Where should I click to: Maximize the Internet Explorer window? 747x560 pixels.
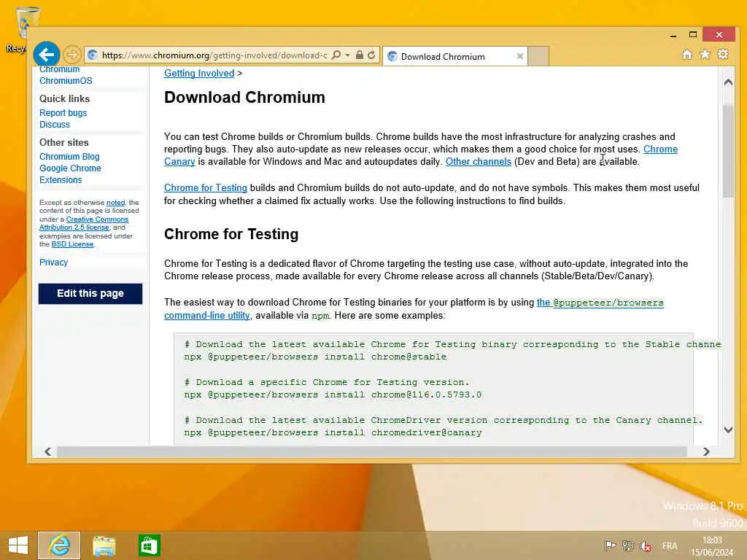click(x=693, y=35)
